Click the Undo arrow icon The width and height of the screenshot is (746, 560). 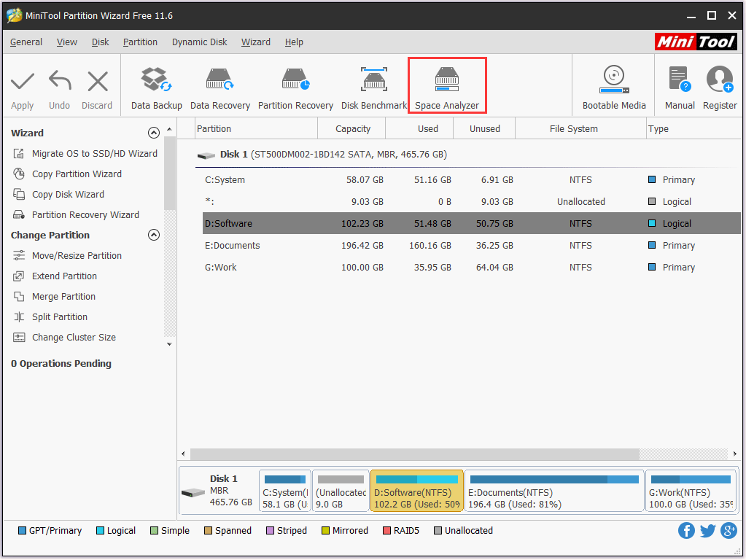click(60, 81)
